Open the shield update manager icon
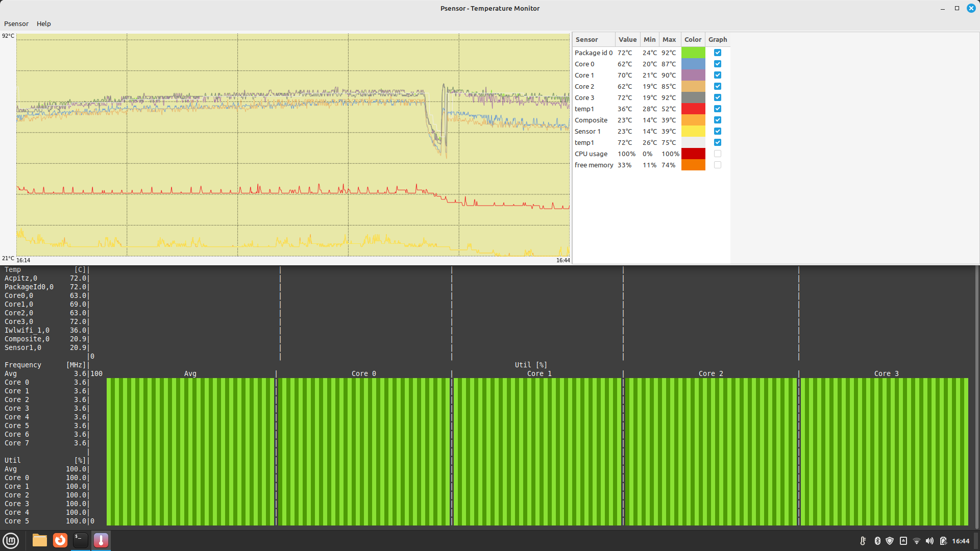This screenshot has height=551, width=980. tap(890, 541)
